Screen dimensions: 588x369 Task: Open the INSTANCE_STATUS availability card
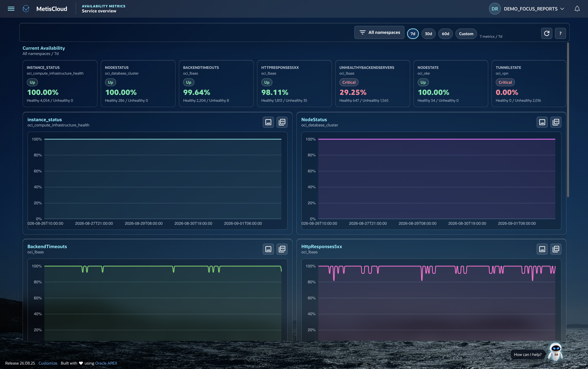point(60,83)
